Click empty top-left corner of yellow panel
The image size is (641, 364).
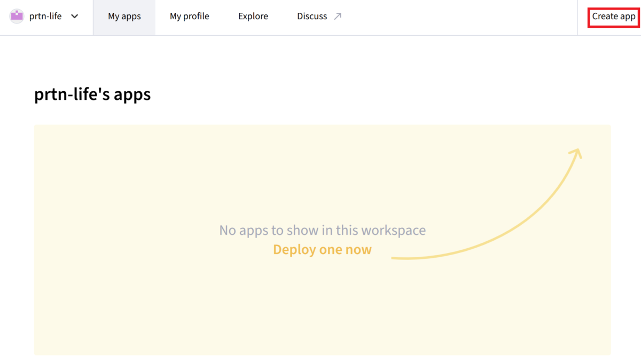(x=53, y=141)
